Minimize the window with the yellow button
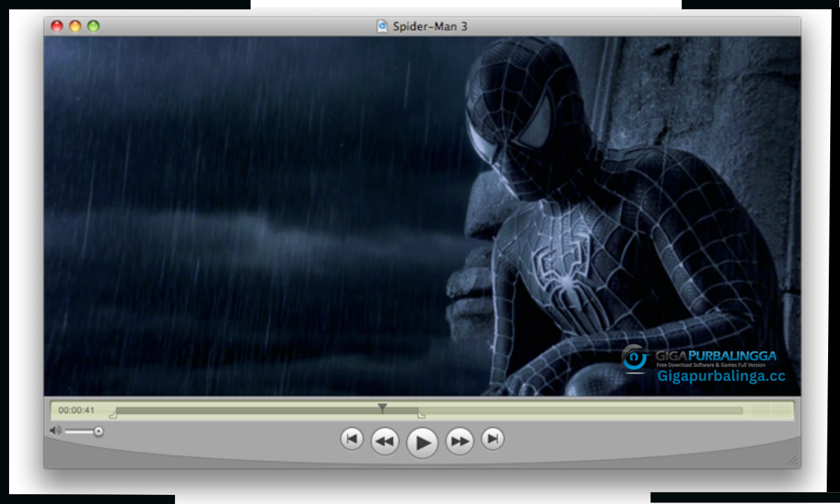Image resolution: width=840 pixels, height=504 pixels. [x=75, y=27]
